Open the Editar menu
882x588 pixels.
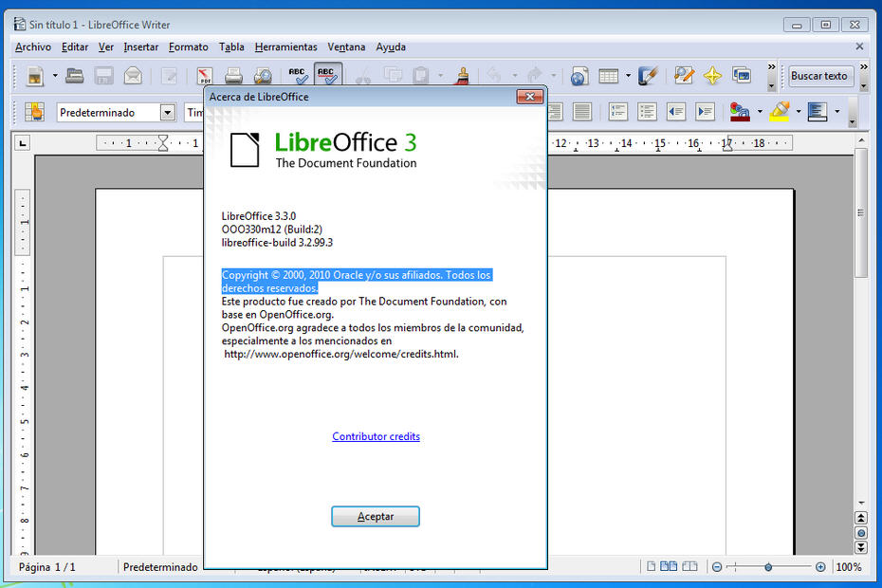(x=75, y=47)
